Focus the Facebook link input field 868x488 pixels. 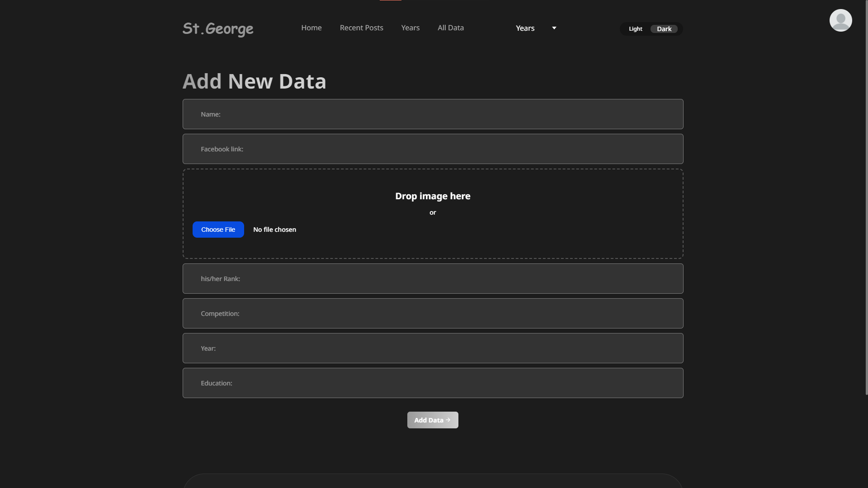pos(433,149)
